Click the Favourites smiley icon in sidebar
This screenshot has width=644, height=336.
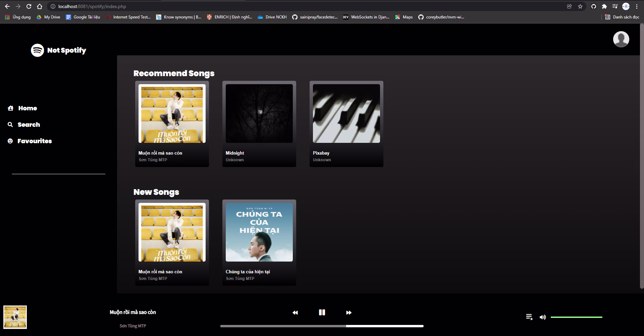[x=10, y=141]
